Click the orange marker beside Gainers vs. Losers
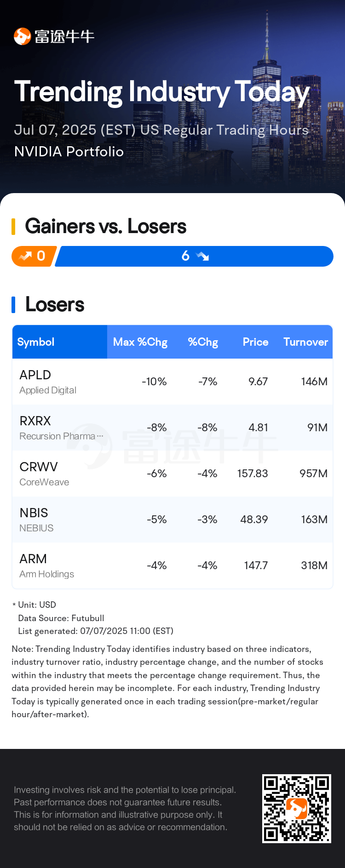Screen dimensions: 345x868 click(13, 227)
